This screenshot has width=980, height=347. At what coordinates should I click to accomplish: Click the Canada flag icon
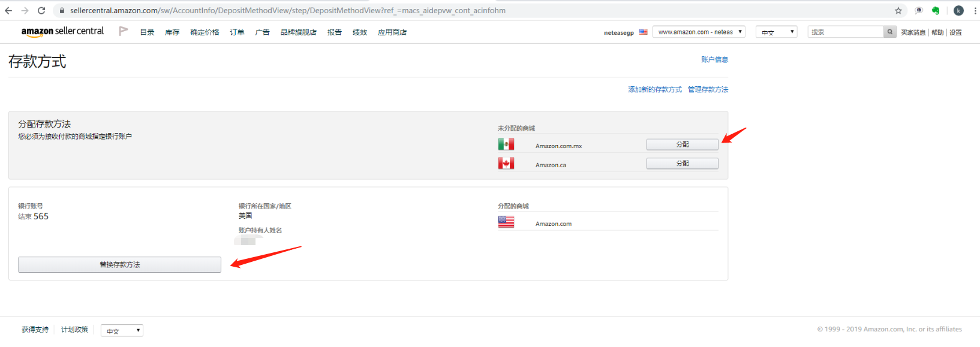pos(506,164)
